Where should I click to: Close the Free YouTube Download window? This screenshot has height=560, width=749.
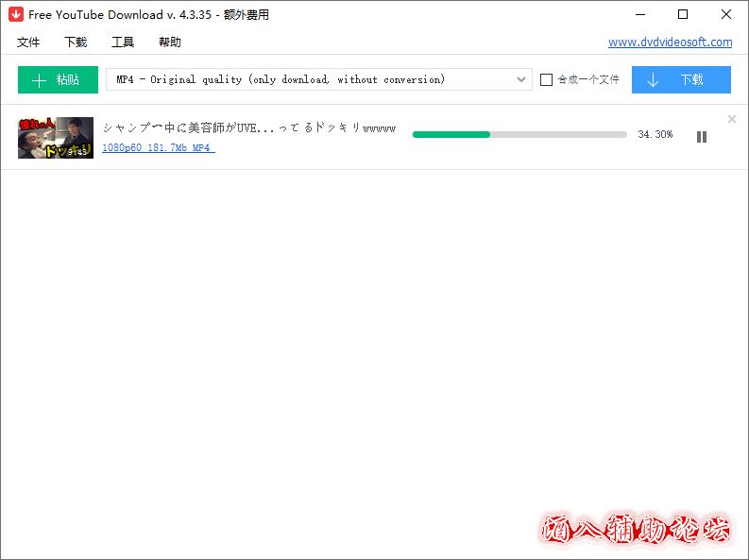726,14
